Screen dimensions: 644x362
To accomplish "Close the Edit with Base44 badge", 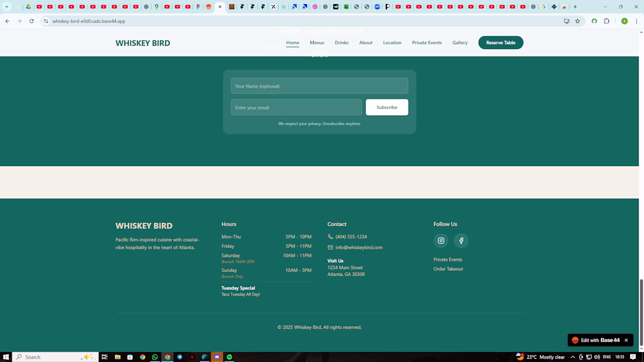I will pyautogui.click(x=626, y=340).
